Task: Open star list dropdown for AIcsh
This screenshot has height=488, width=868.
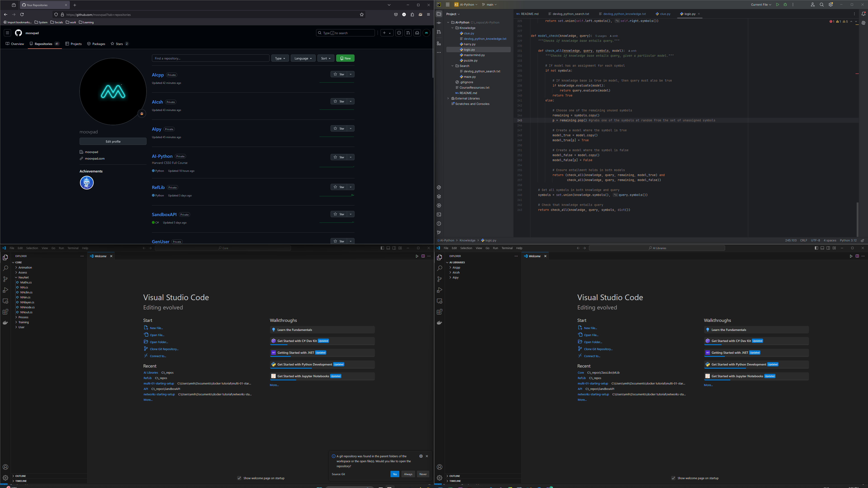Action: 351,101
